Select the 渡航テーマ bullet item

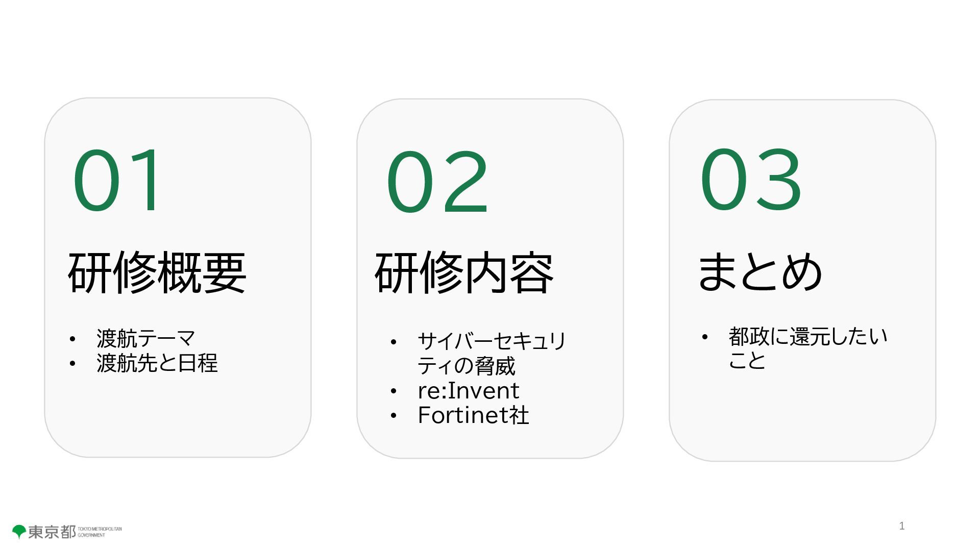coord(146,338)
